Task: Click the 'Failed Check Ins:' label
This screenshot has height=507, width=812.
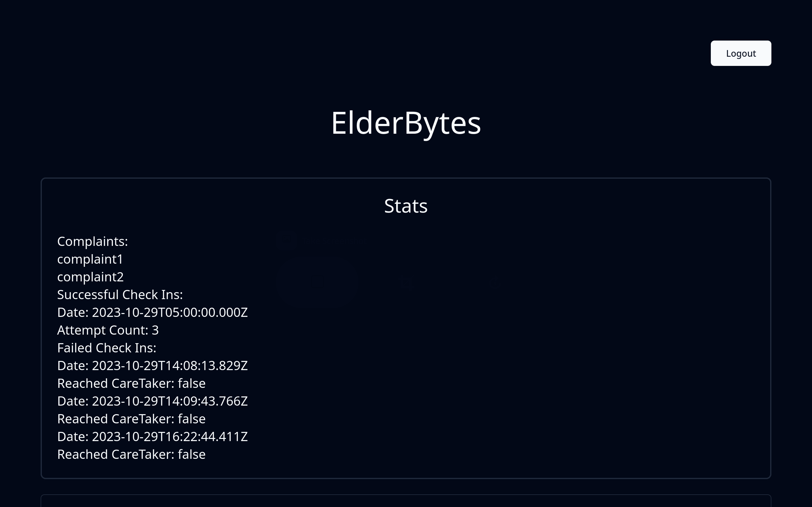Action: point(107,348)
